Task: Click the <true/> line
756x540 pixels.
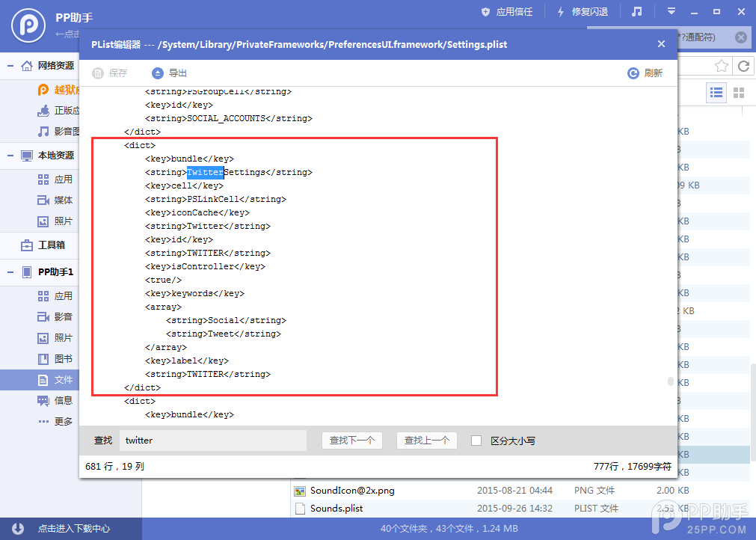Action: 164,280
